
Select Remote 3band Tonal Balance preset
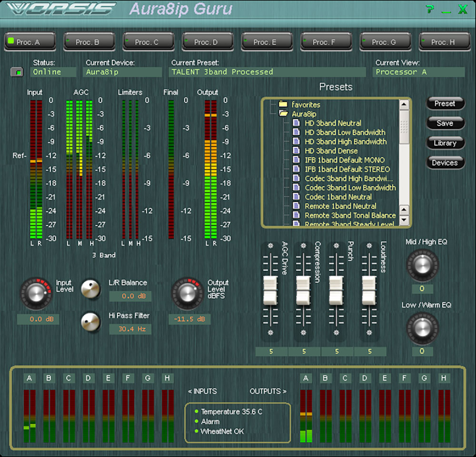coord(350,215)
